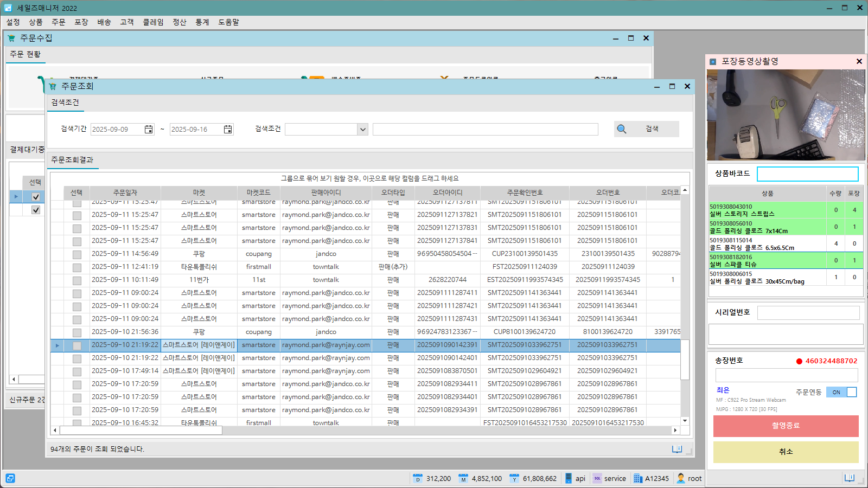Tick the checkbox for the 11번가 order
868x488 pixels.
77,280
